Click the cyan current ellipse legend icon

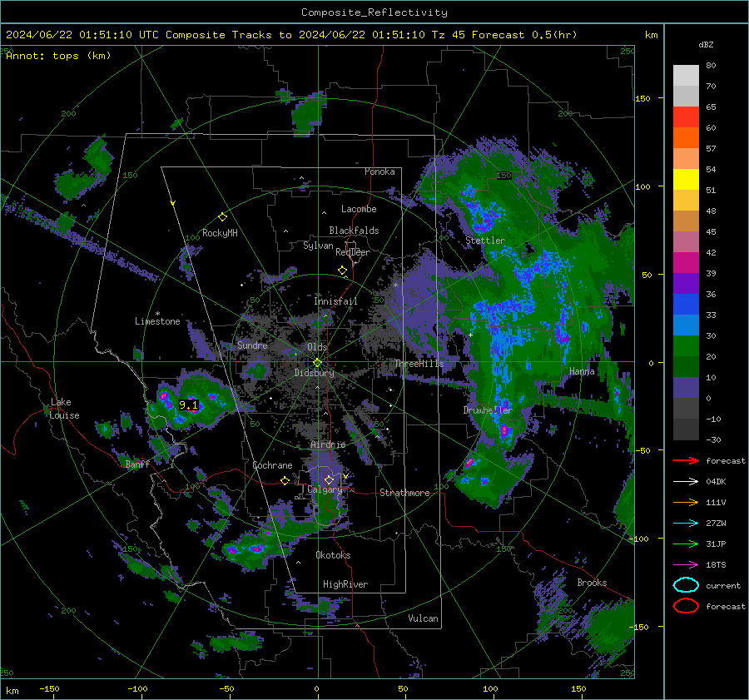point(686,585)
